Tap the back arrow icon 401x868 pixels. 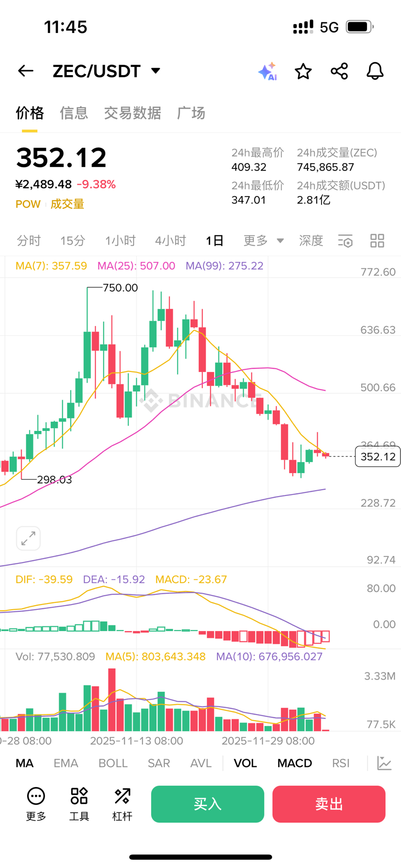(x=26, y=71)
